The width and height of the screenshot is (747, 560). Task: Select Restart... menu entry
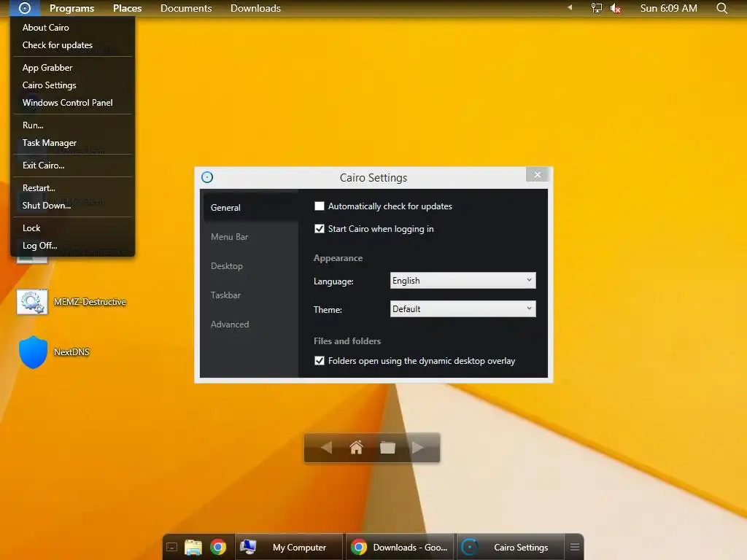click(x=72, y=188)
